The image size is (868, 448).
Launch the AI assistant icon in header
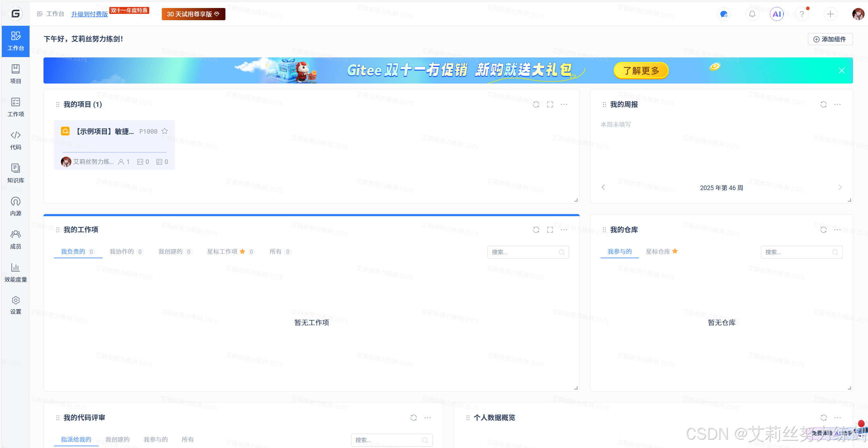tap(777, 14)
